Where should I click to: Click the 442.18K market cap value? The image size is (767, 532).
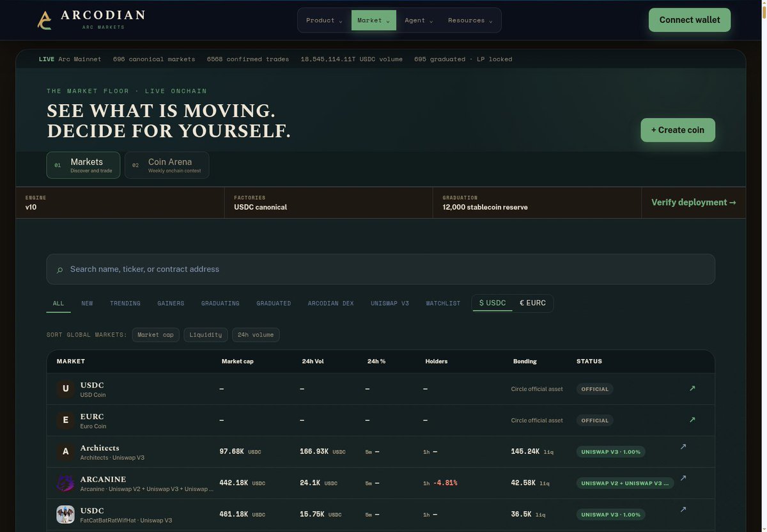(x=234, y=483)
